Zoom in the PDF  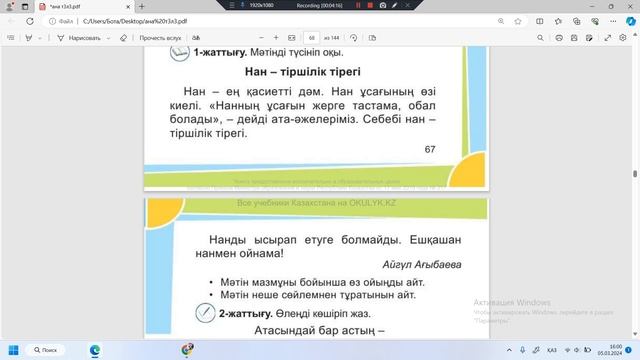(276, 38)
